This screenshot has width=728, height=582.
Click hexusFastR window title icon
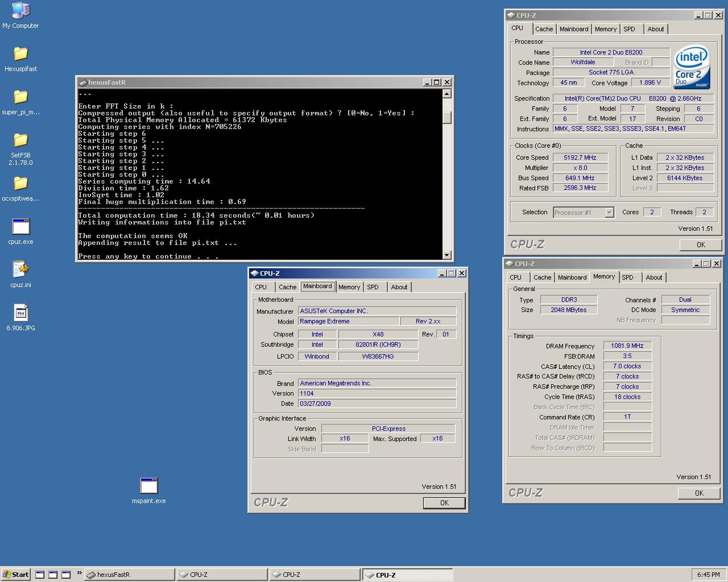82,82
